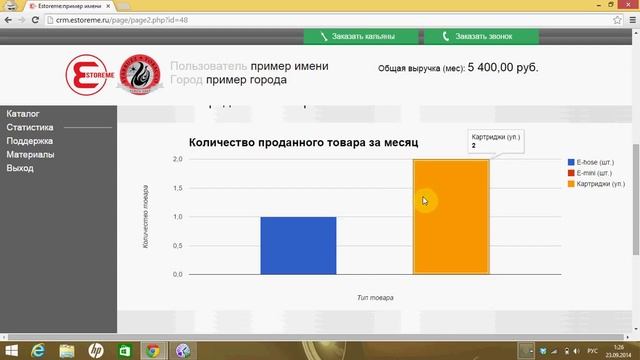Viewport: 640px width, 360px height.
Task: Click the horizontal scrollbar at page bottom
Action: coord(316,337)
